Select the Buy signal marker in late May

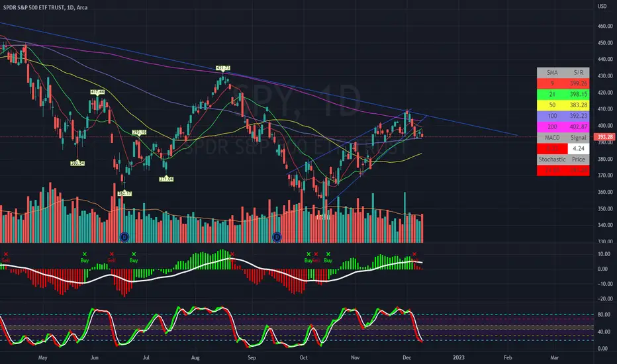85,257
